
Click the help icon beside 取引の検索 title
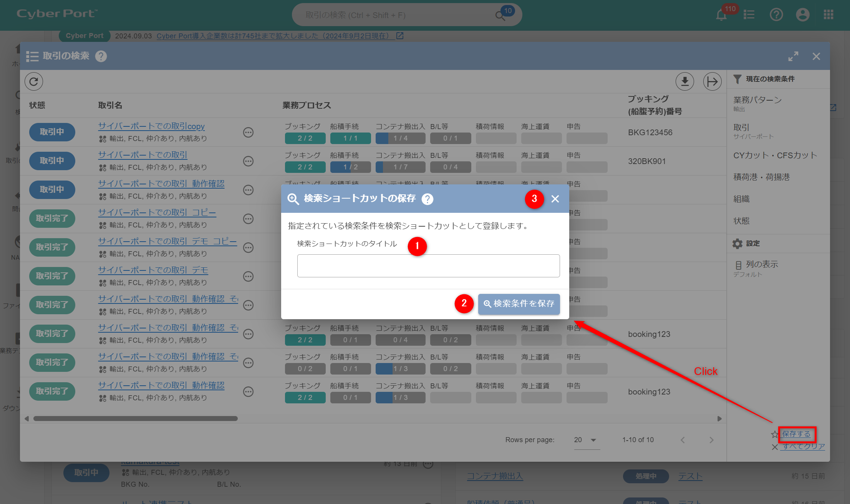pos(101,56)
